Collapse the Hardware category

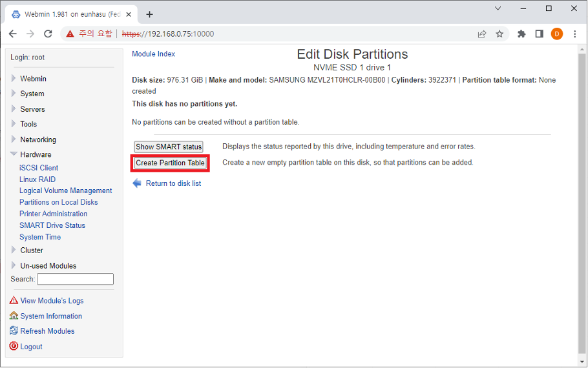click(35, 154)
